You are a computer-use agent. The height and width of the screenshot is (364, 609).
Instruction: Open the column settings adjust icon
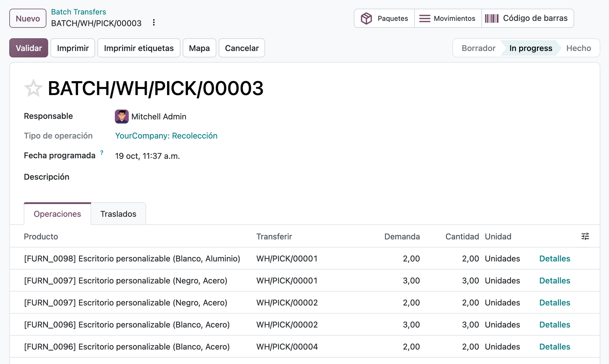(585, 236)
